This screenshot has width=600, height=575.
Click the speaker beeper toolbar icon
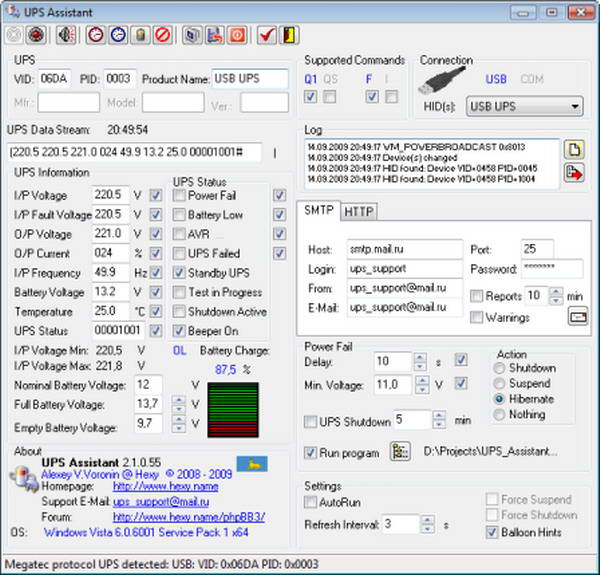[x=66, y=34]
